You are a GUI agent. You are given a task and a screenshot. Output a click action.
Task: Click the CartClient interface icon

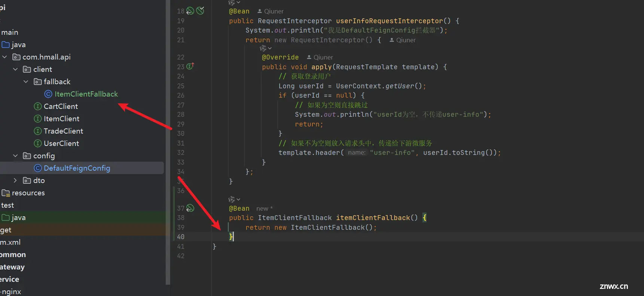37,106
